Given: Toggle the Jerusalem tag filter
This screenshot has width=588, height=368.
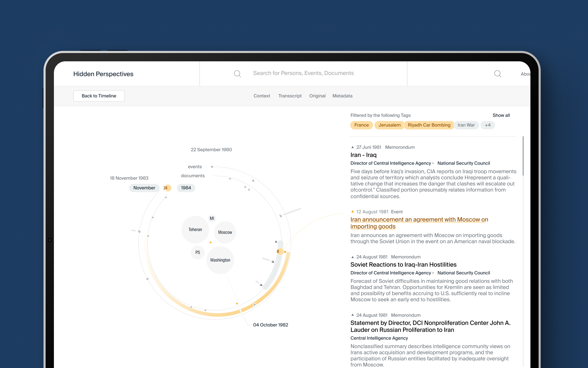Looking at the screenshot, I should tap(389, 125).
